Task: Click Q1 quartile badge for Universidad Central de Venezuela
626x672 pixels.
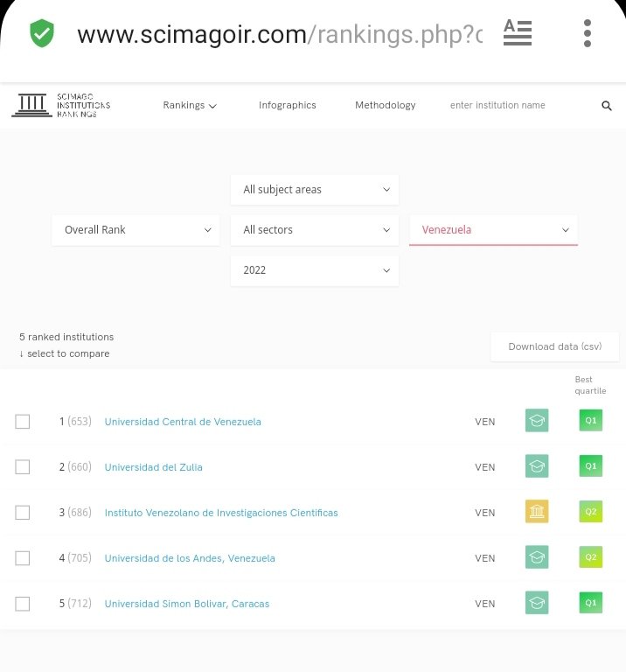Action: coord(590,420)
